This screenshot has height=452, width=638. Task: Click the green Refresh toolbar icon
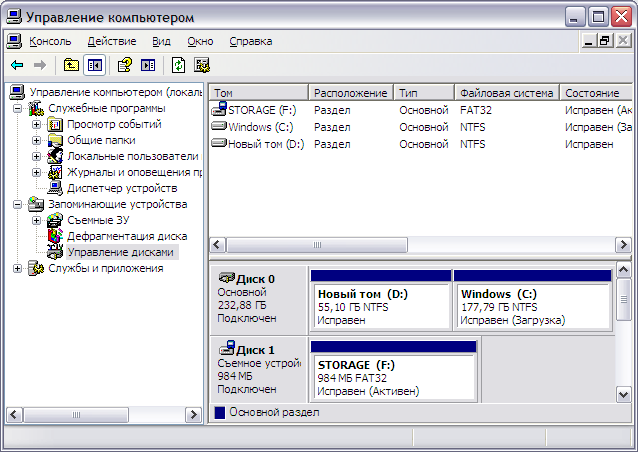[x=178, y=65]
